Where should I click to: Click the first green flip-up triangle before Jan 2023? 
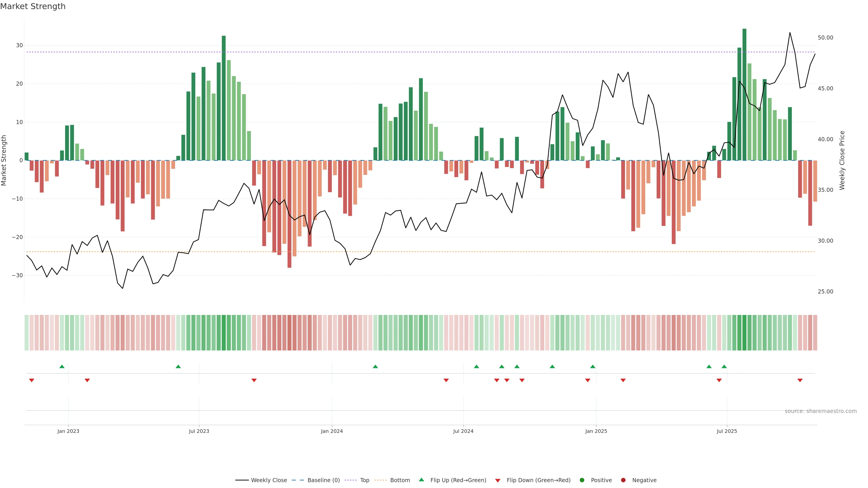[62, 366]
